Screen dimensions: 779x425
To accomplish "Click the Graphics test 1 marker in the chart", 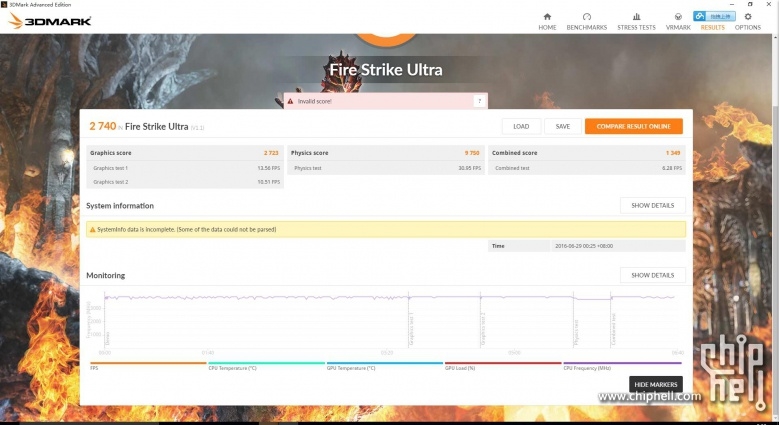I will coord(411,329).
